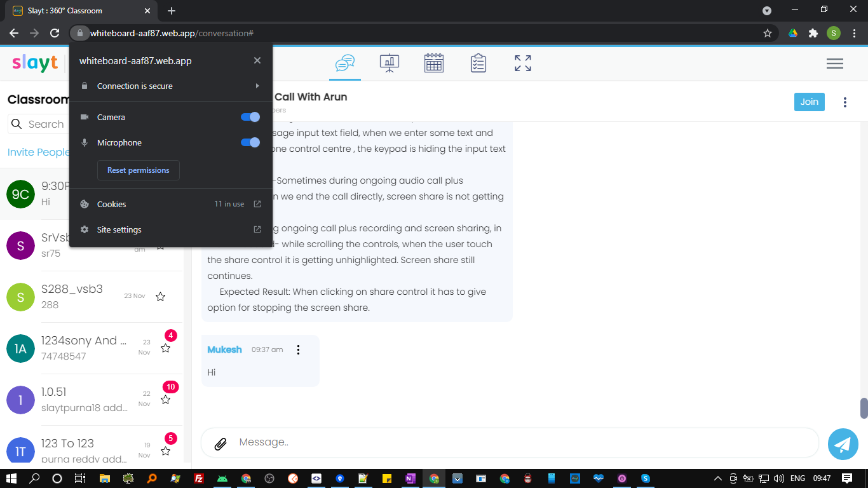This screenshot has height=488, width=868.
Task: Expand Connection is secure details
Action: [171, 86]
